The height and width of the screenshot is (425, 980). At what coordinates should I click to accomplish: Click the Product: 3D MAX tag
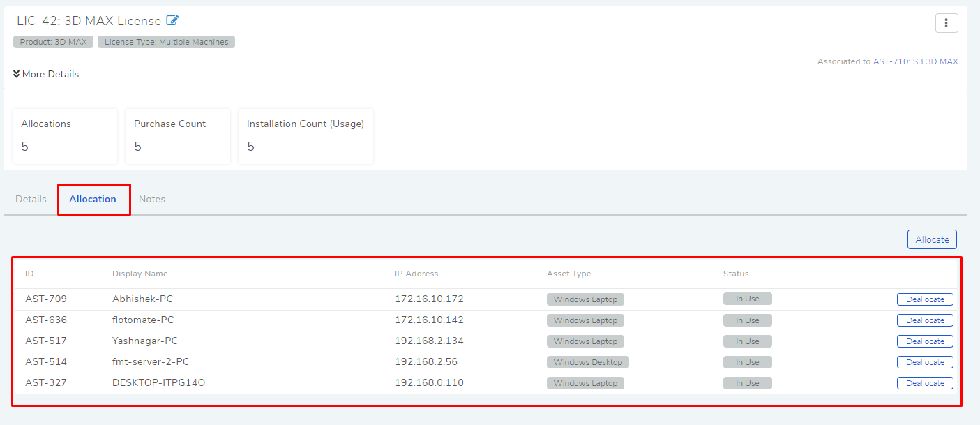click(53, 42)
